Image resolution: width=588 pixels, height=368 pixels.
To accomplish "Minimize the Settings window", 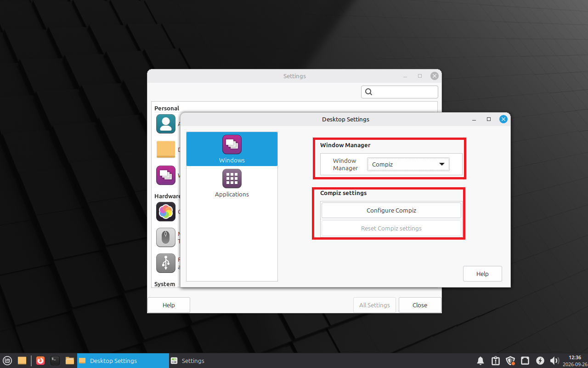I will pos(405,76).
